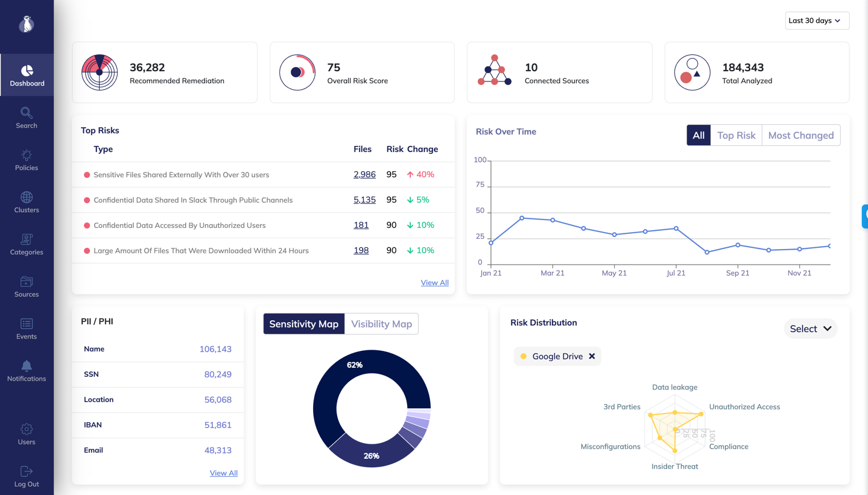Viewport: 868px width, 495px height.
Task: Switch Risk Over Time to Top Risk
Action: coord(737,135)
